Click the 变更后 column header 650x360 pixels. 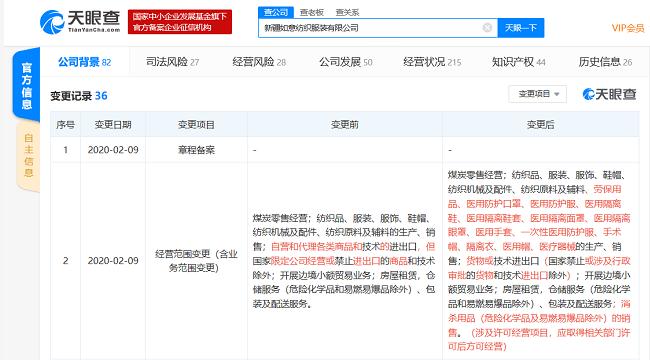(540, 124)
